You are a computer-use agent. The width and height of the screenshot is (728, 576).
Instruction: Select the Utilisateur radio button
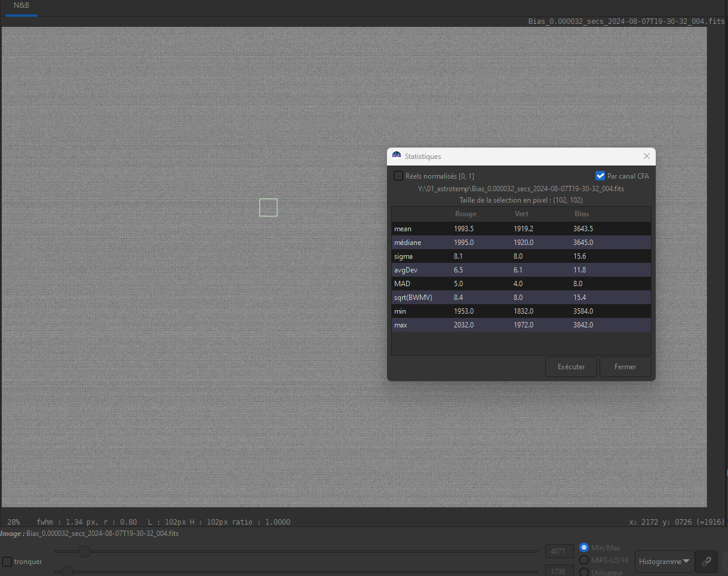(x=584, y=572)
